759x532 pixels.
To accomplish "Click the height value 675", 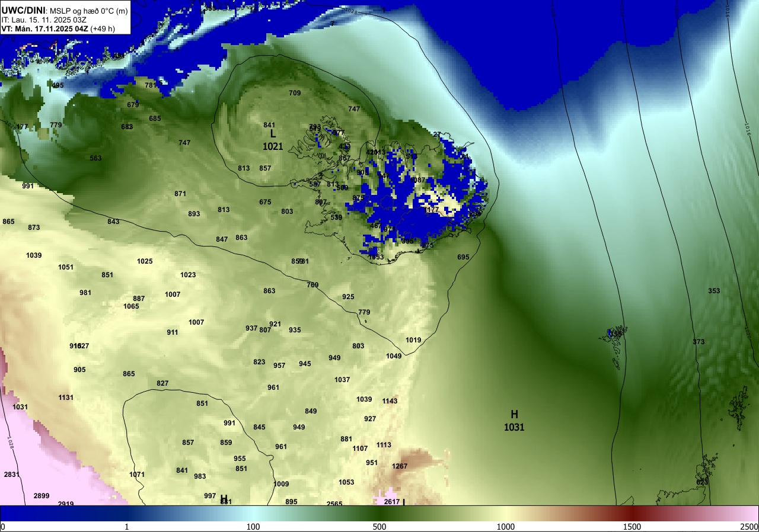I will pos(265,202).
